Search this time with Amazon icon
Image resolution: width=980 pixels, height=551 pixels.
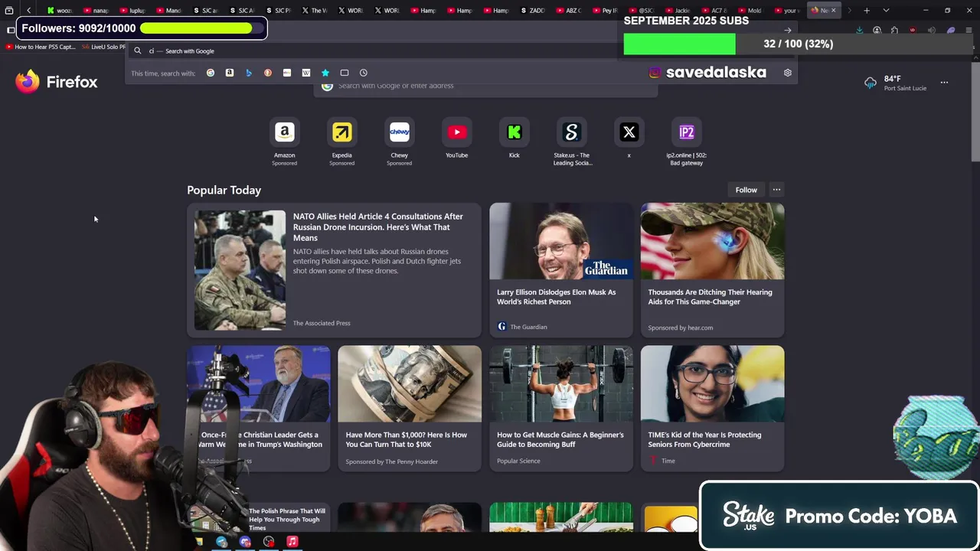(x=230, y=73)
